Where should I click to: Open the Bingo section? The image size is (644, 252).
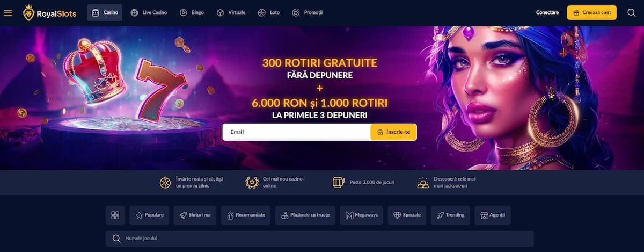(x=192, y=12)
